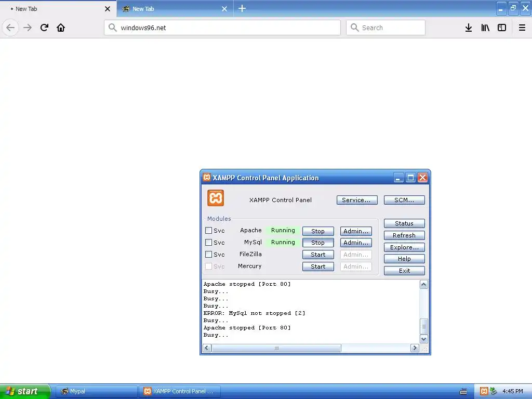
Task: Click the log horizontal scrollbar thumb
Action: pos(276,348)
